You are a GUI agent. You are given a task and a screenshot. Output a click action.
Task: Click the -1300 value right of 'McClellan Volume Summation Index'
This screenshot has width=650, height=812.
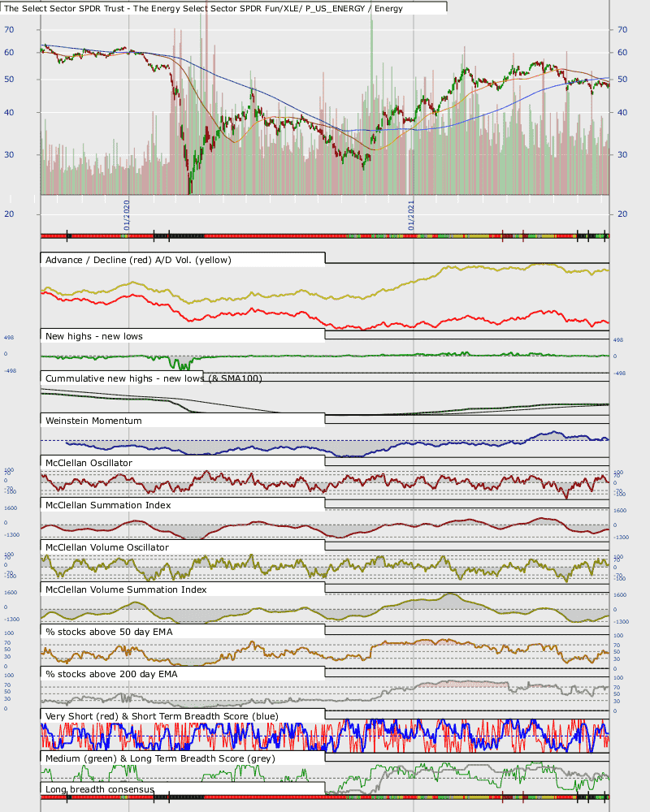pyautogui.click(x=622, y=621)
